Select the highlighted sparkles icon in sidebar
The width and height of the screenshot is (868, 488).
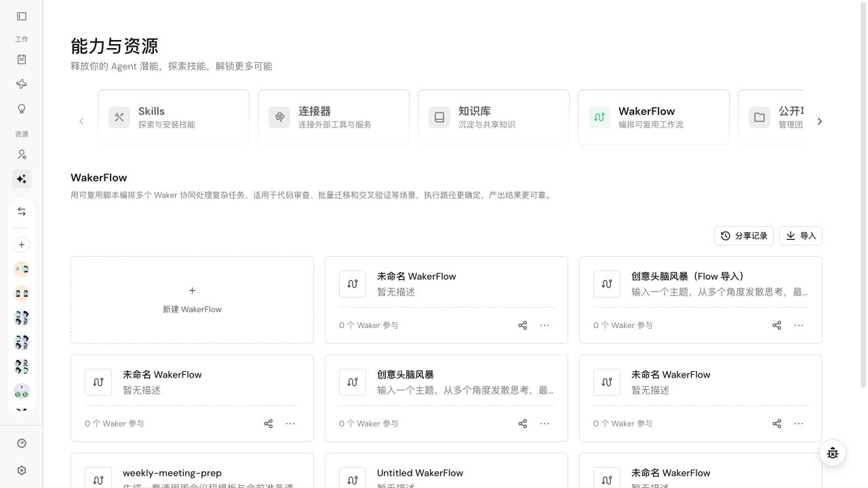(x=22, y=179)
